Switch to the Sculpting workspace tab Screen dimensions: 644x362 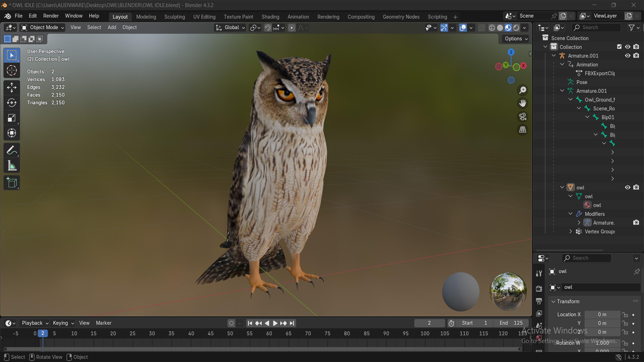tap(174, 17)
